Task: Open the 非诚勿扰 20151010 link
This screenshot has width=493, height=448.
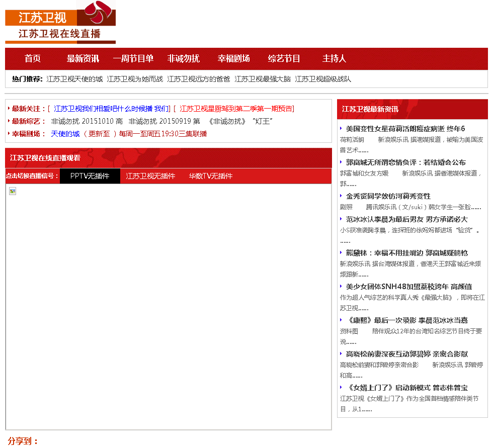Action: (87, 121)
